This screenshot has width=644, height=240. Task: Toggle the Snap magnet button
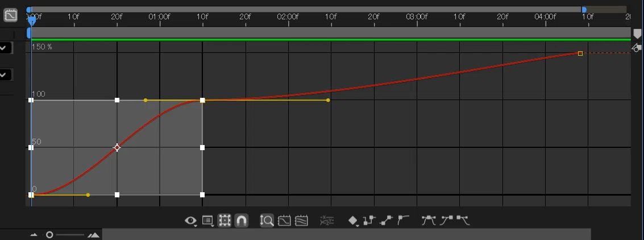242,221
